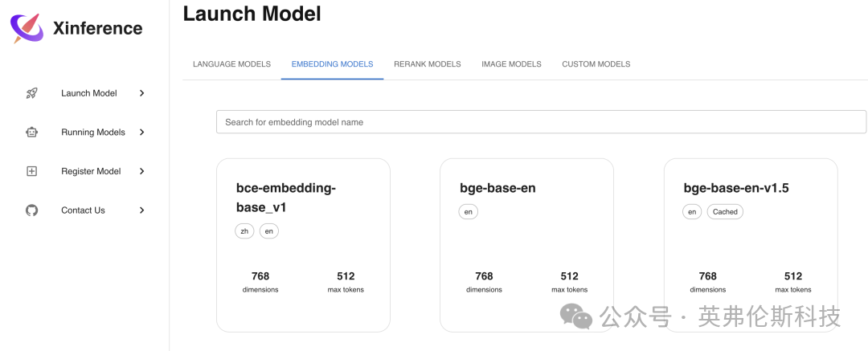
Task: Click the Cached tag on bge-base-en-v1.5
Action: pos(725,212)
